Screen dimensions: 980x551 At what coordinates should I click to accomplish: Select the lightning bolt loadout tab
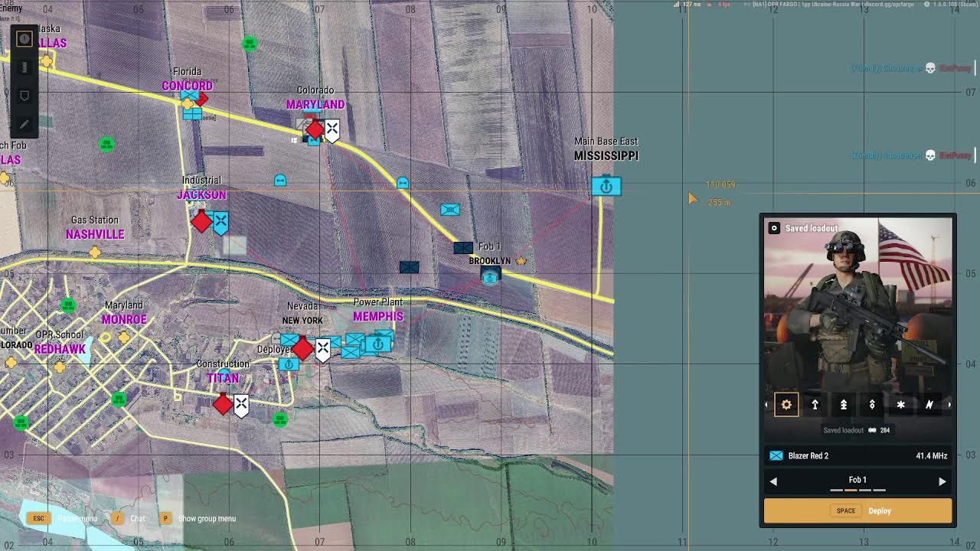pos(929,405)
